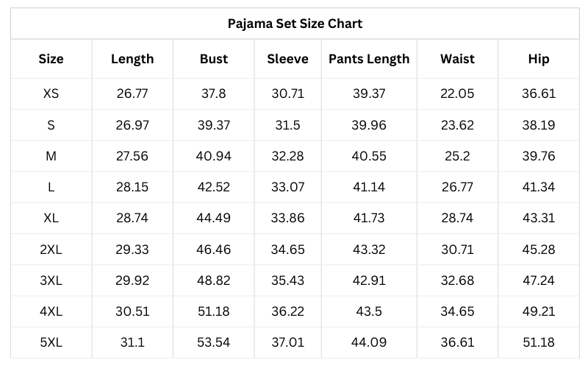Select the Hip column header

click(539, 59)
